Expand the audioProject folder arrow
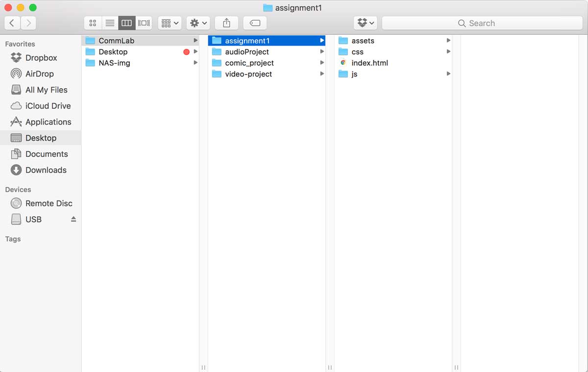The height and width of the screenshot is (372, 588). (322, 51)
